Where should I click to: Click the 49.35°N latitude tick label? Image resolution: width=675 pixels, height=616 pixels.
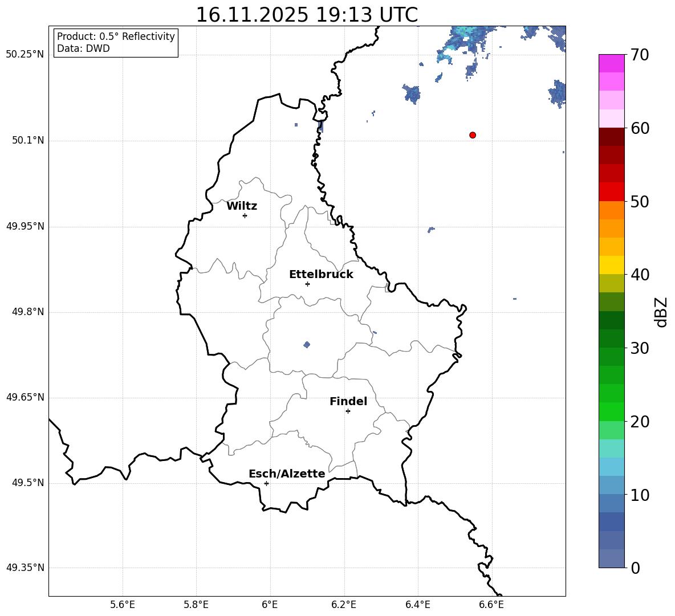(25, 568)
